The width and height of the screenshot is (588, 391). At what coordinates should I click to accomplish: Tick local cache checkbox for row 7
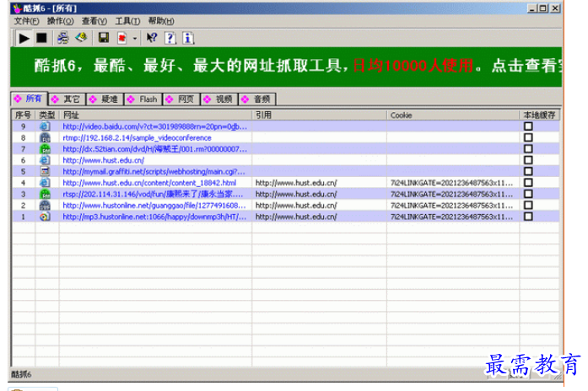click(x=528, y=148)
